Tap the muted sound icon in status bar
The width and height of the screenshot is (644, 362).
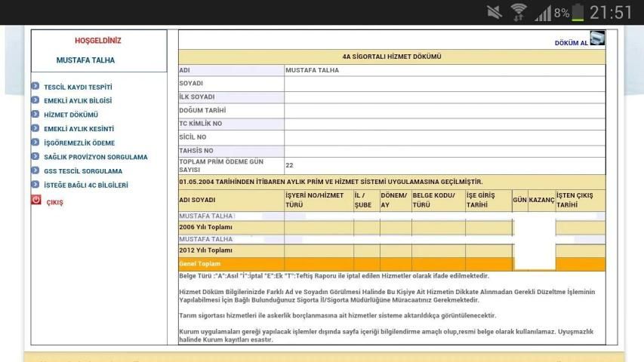coord(495,13)
